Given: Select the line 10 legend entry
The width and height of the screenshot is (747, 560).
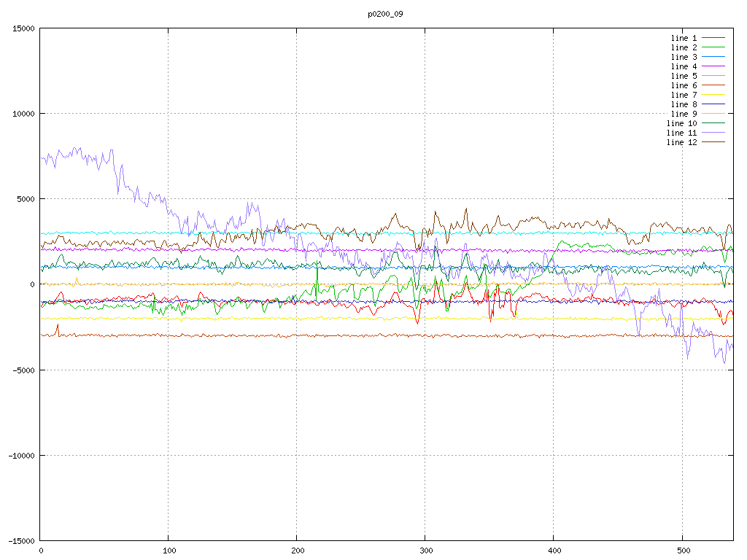Looking at the screenshot, I should pos(681,123).
